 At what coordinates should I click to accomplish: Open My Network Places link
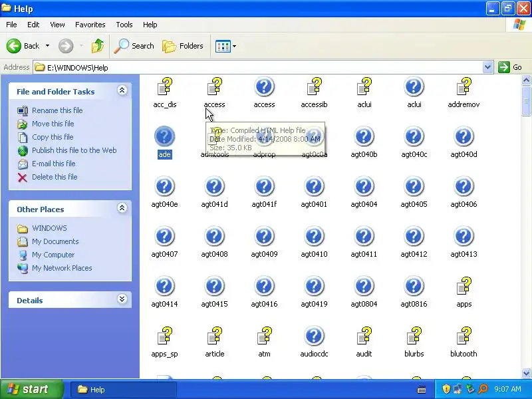pyautogui.click(x=62, y=268)
